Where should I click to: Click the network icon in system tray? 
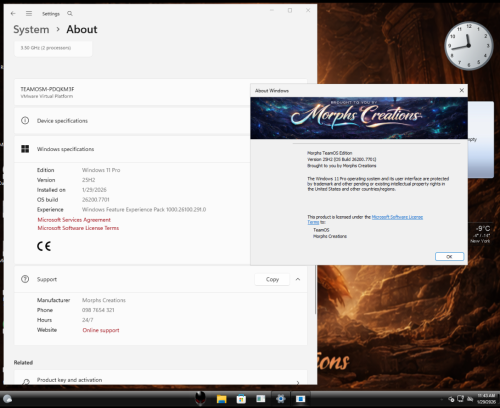(460, 399)
